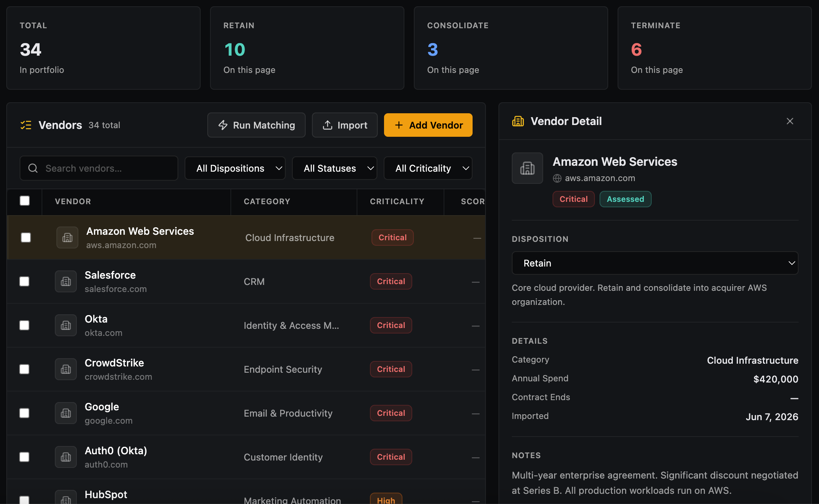Select the HubSpot vendor name
Image resolution: width=819 pixels, height=504 pixels.
pos(106,495)
